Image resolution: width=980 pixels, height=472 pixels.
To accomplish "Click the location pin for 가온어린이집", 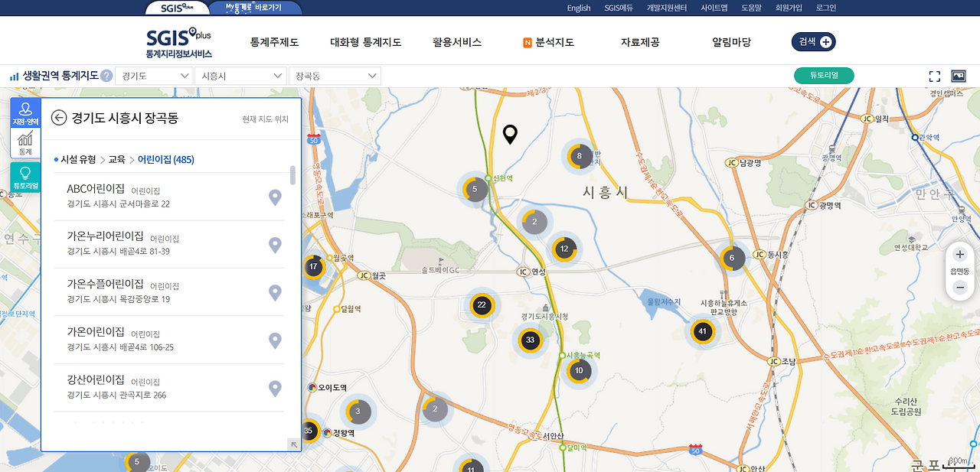I will pos(275,340).
